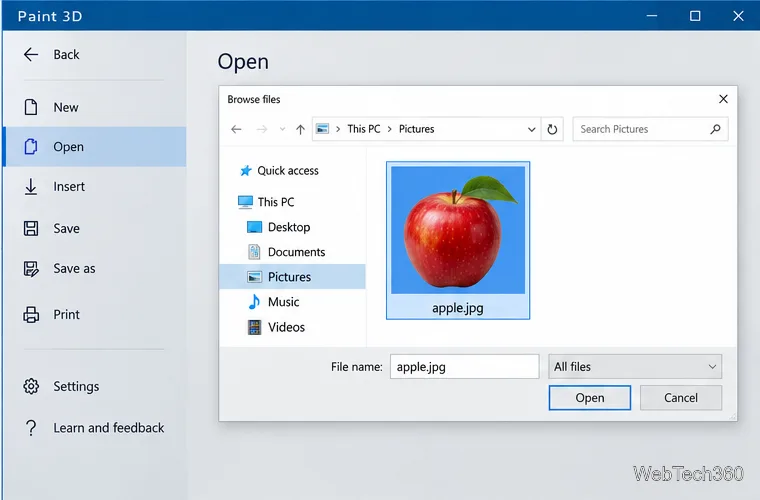Select Insert in the sidebar menu
This screenshot has width=760, height=500.
95,187
